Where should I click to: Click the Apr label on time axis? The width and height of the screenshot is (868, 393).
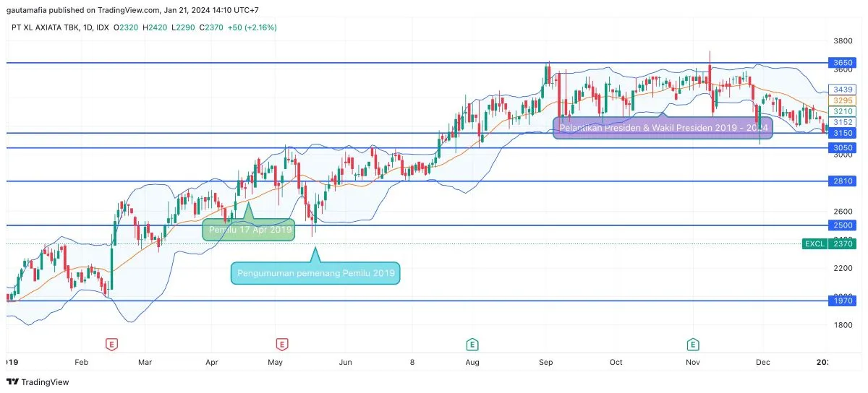coord(212,361)
